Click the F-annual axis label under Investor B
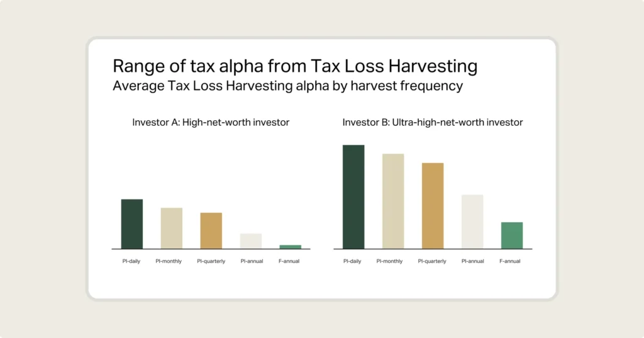This screenshot has height=338, width=644. click(x=510, y=261)
